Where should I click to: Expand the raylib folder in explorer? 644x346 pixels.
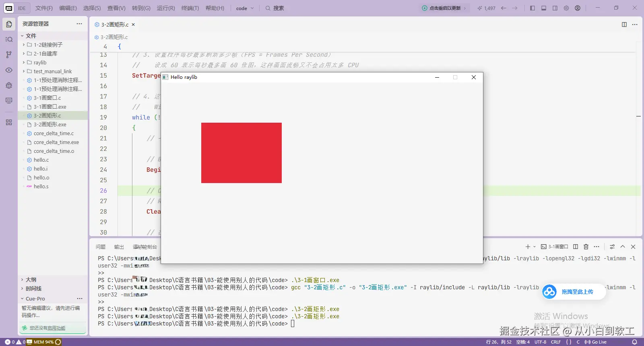coord(52,62)
